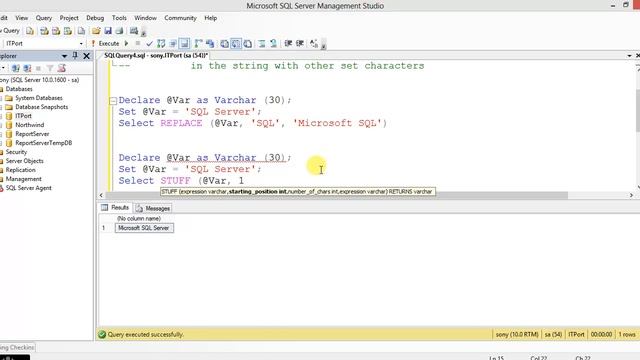Click the Object Explorer Filter funnel icon

50,68
